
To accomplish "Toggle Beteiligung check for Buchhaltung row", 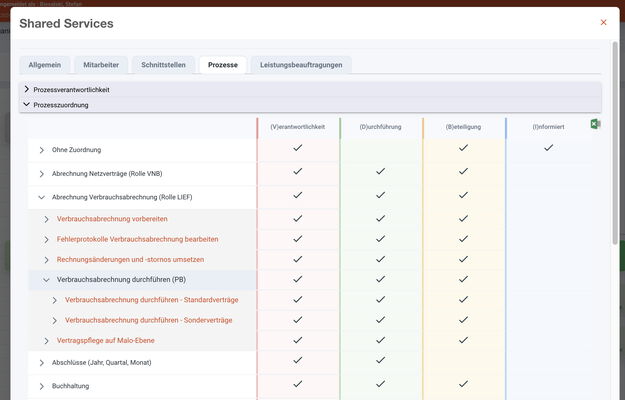I will click(463, 384).
